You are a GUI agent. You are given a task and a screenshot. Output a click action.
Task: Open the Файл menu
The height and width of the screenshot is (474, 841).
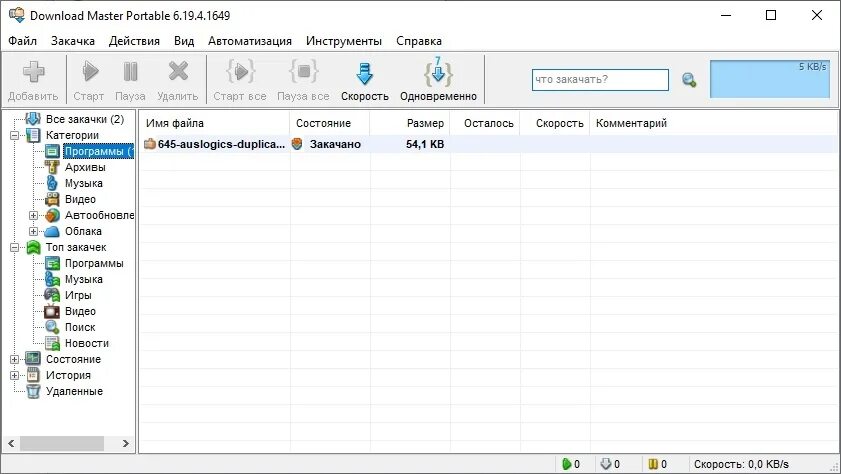[23, 41]
